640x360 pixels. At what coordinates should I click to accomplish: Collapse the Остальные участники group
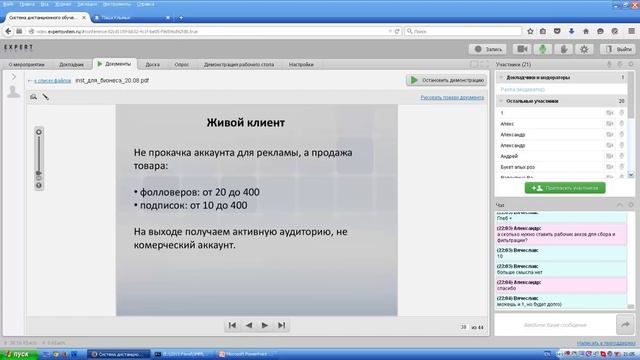point(501,101)
